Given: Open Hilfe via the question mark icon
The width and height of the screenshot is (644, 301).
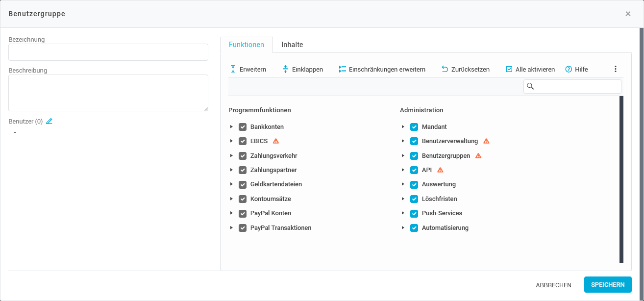Looking at the screenshot, I should click(x=569, y=69).
